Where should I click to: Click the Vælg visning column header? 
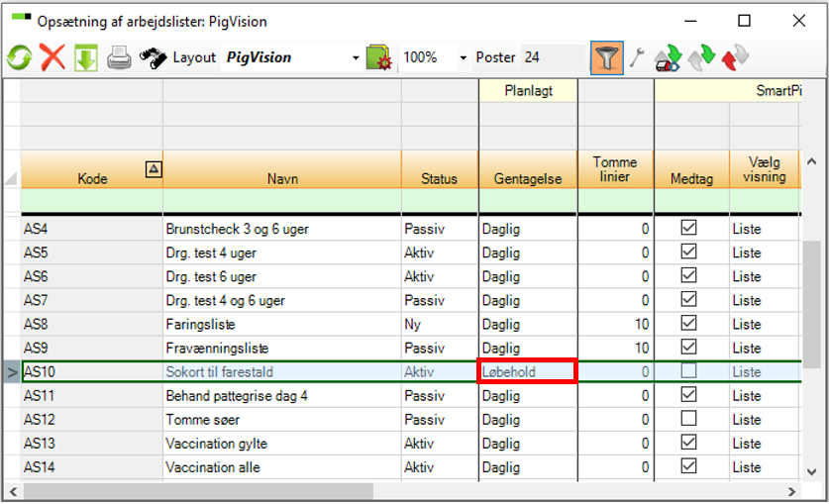[764, 169]
